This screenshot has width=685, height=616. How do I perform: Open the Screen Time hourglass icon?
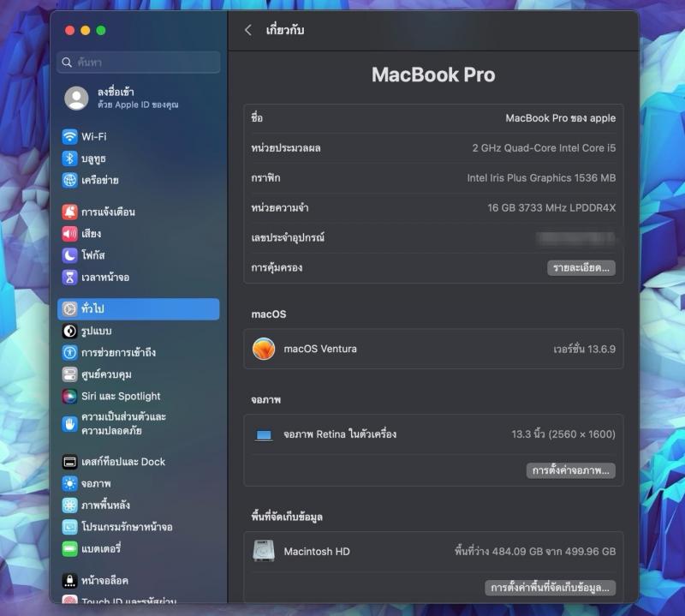click(x=70, y=278)
